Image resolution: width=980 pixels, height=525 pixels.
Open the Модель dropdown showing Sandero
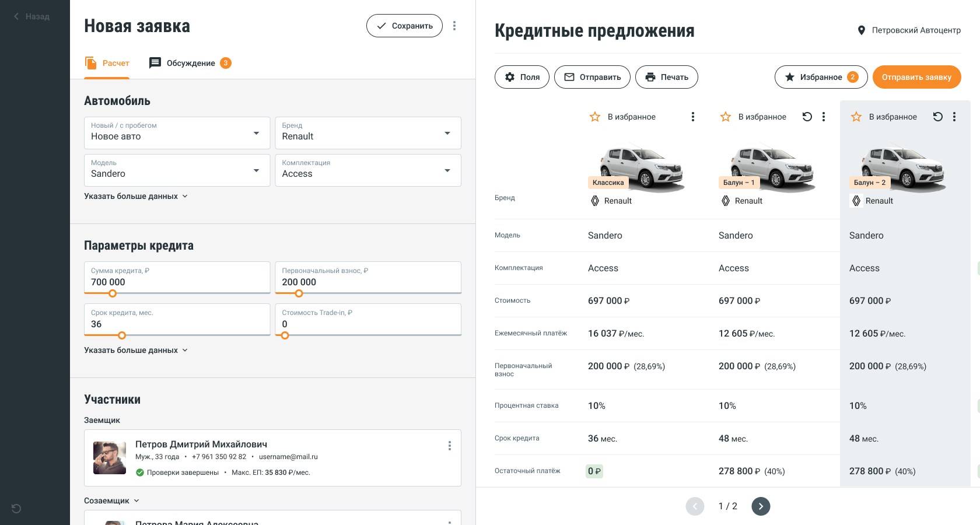pos(177,170)
